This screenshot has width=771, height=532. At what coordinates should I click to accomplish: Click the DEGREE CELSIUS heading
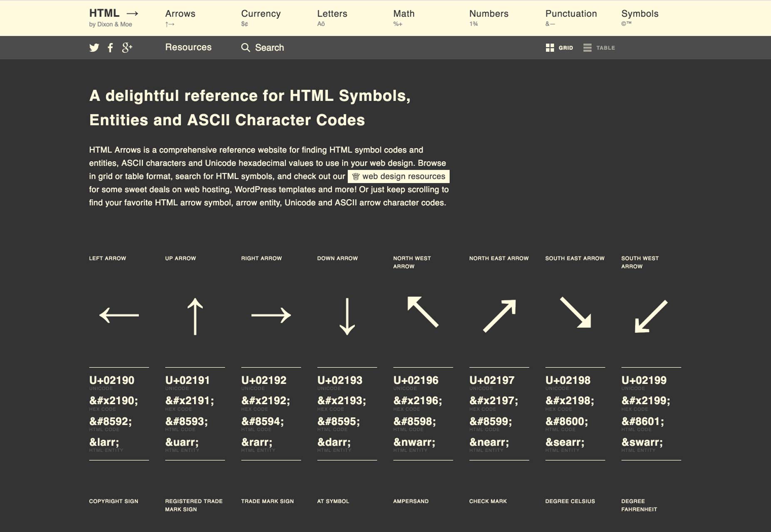point(570,501)
